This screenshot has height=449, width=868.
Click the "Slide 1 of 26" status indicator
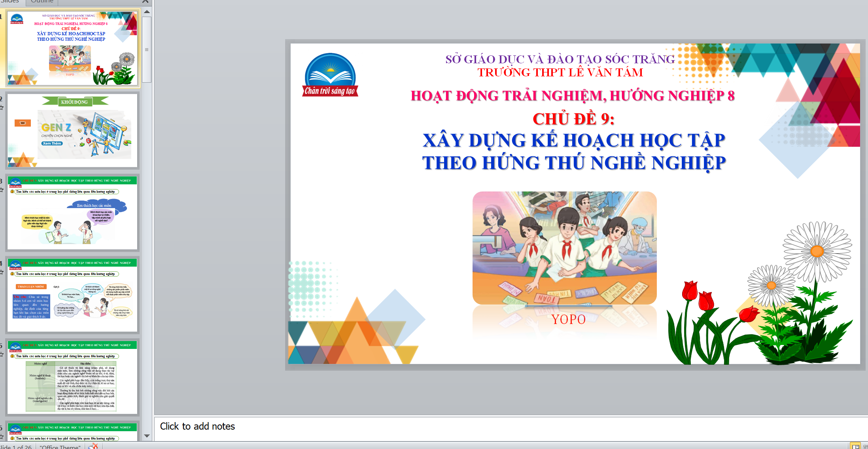click(x=17, y=446)
